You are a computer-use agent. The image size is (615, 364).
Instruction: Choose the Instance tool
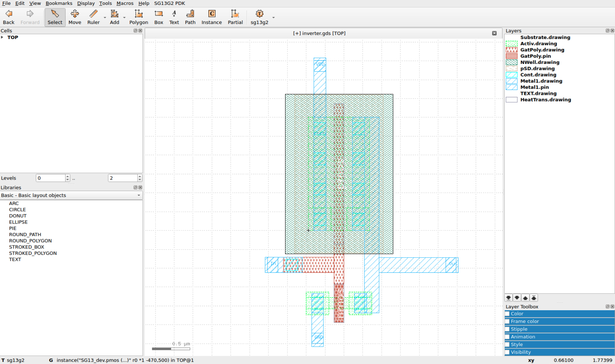point(212,18)
